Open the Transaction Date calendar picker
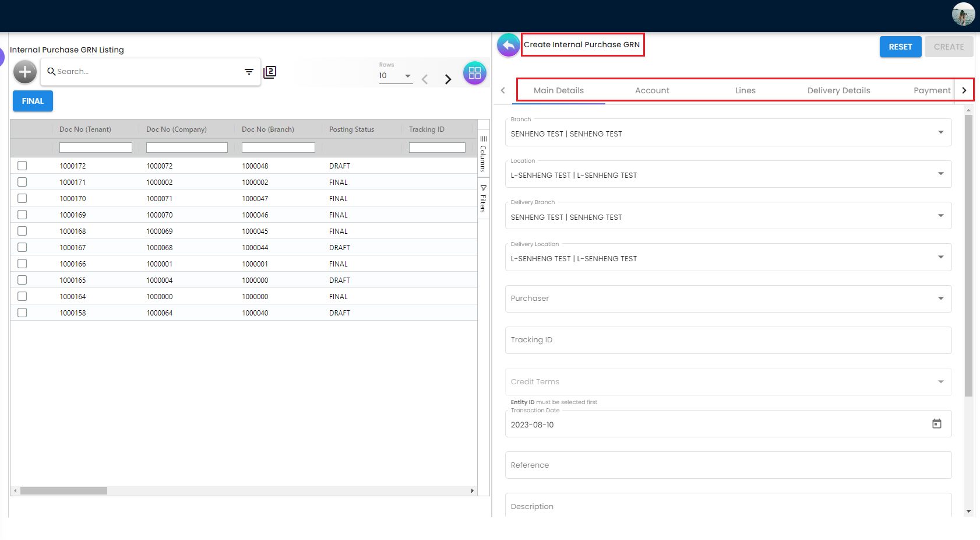The height and width of the screenshot is (540, 980). tap(936, 424)
